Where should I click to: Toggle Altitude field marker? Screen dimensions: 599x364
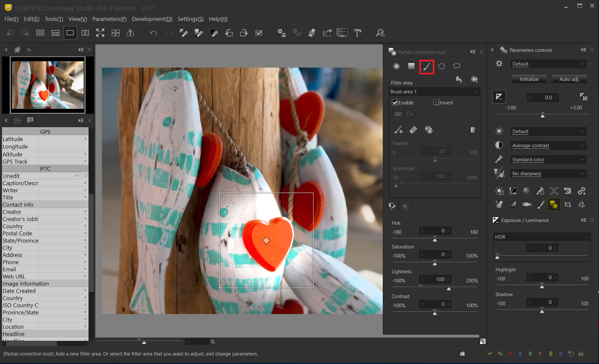tap(86, 154)
